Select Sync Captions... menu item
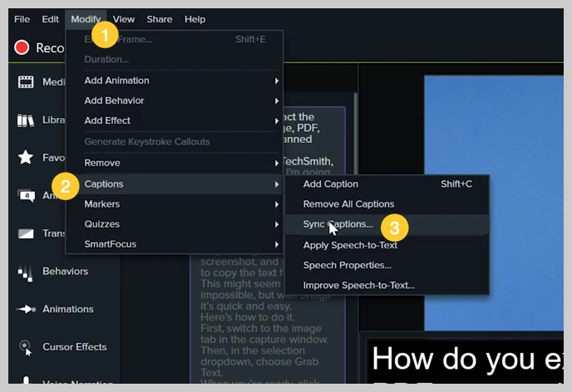572x392 pixels. [x=387, y=224]
